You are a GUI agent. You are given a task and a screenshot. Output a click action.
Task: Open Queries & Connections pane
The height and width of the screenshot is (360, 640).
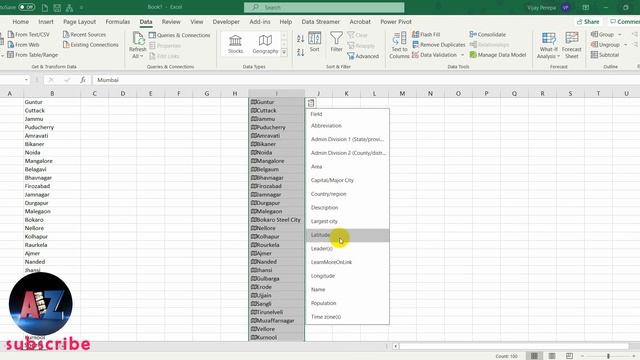point(180,35)
